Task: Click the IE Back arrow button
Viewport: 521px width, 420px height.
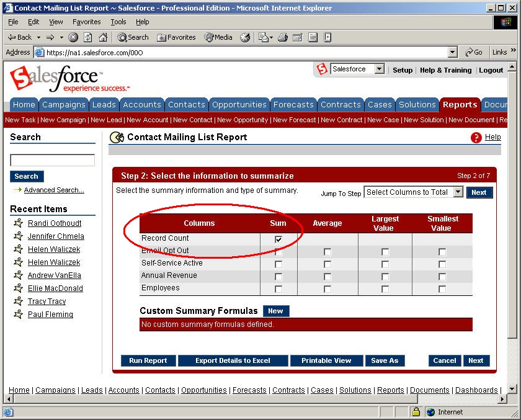Action: [20, 37]
